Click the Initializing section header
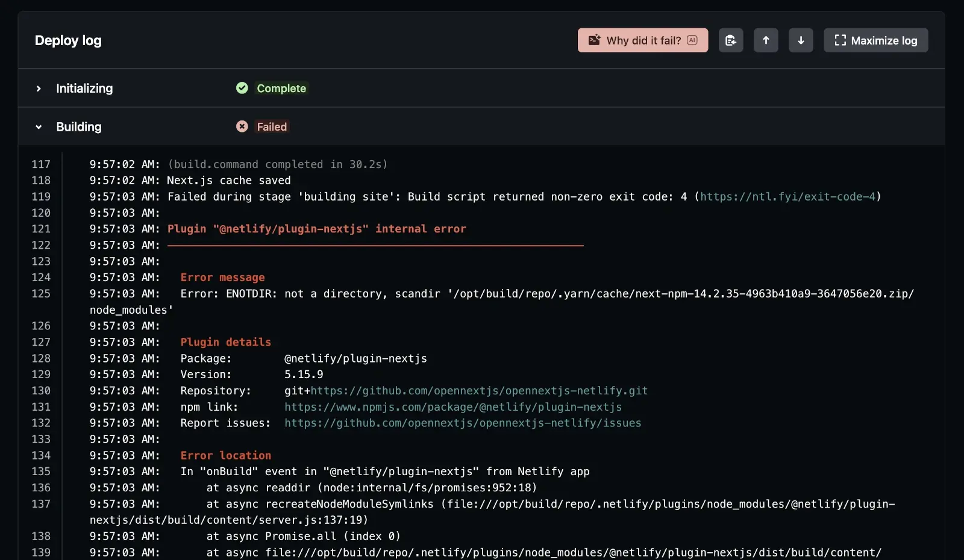The image size is (964, 560). pos(84,89)
